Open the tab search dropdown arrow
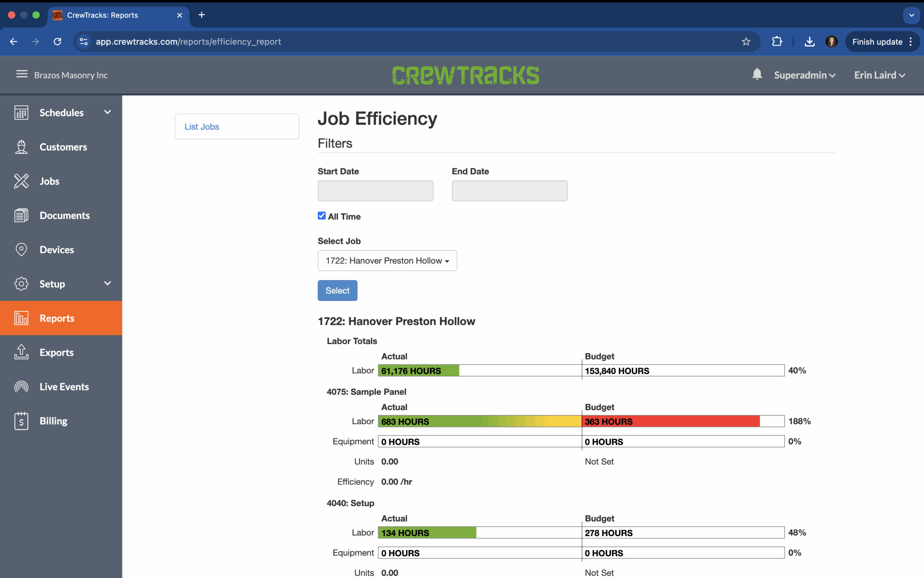924x578 pixels. coord(911,15)
